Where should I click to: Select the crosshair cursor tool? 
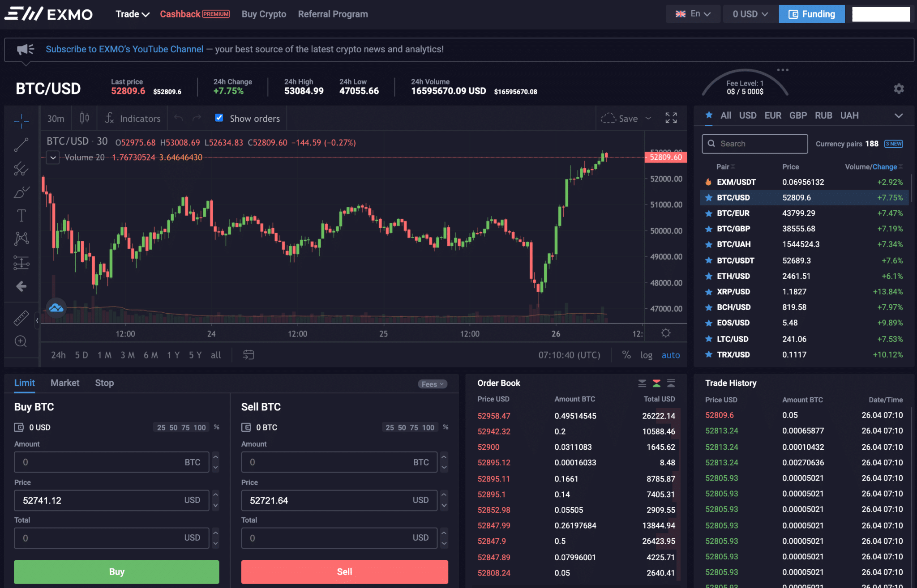click(21, 120)
